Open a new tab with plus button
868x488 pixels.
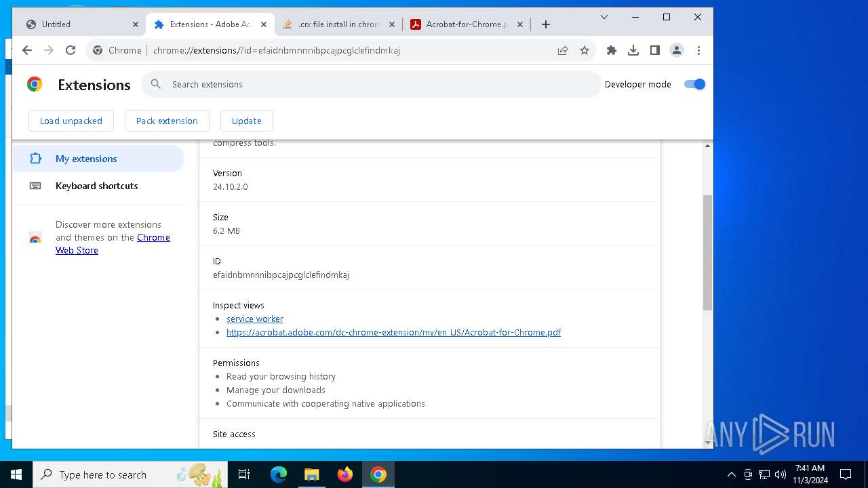[x=546, y=24]
